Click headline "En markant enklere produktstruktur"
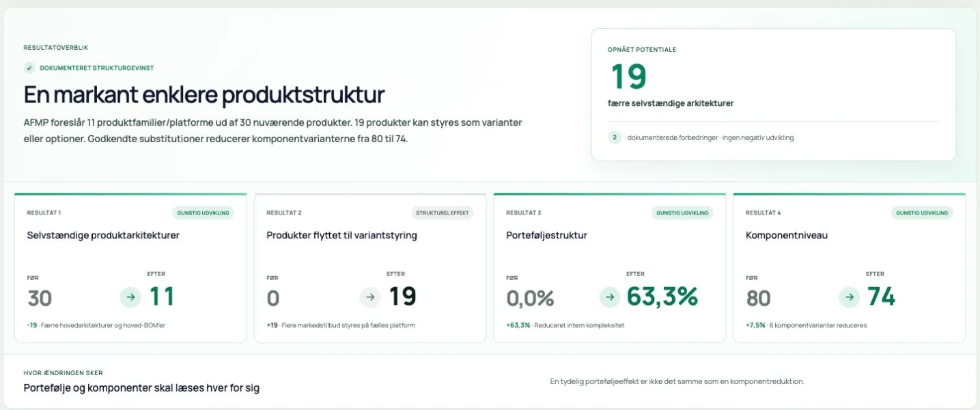The width and height of the screenshot is (980, 410). [x=204, y=94]
